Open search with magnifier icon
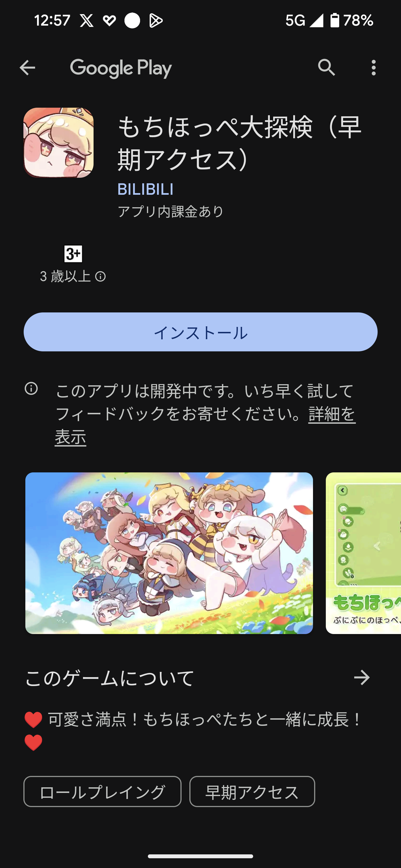 tap(326, 68)
